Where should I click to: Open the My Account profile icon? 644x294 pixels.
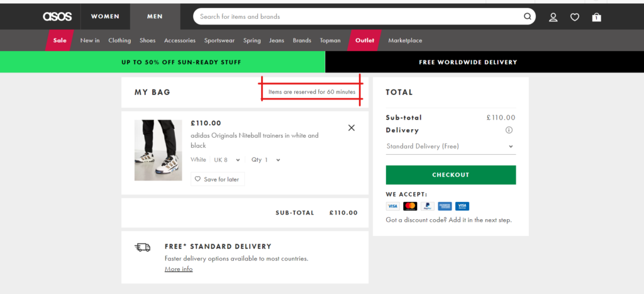553,17
